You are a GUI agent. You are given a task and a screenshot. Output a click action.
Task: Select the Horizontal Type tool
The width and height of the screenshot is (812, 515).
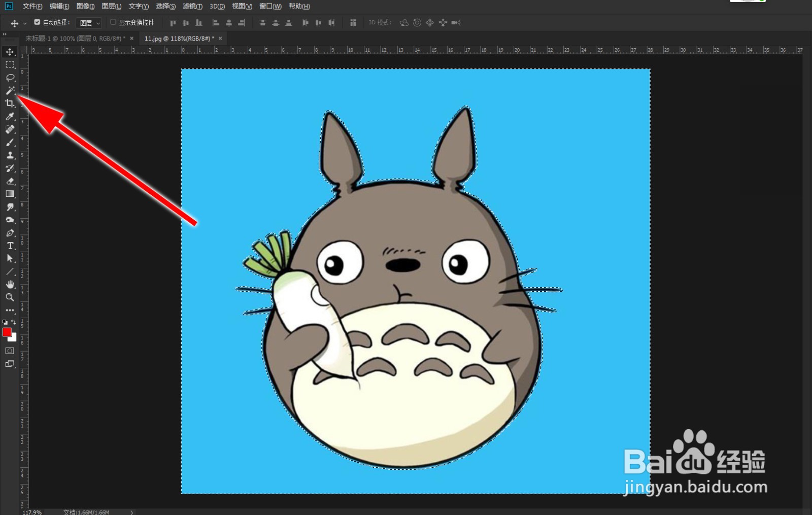10,246
